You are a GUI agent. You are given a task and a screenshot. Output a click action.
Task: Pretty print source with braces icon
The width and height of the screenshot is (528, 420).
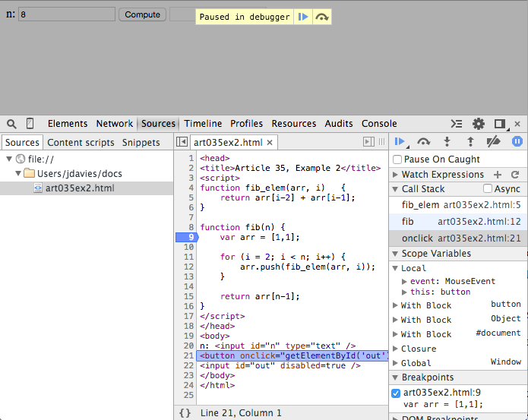(x=185, y=413)
